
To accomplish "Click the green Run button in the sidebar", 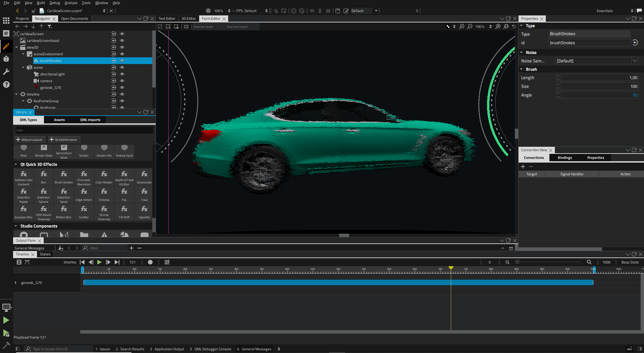I will click(x=6, y=320).
